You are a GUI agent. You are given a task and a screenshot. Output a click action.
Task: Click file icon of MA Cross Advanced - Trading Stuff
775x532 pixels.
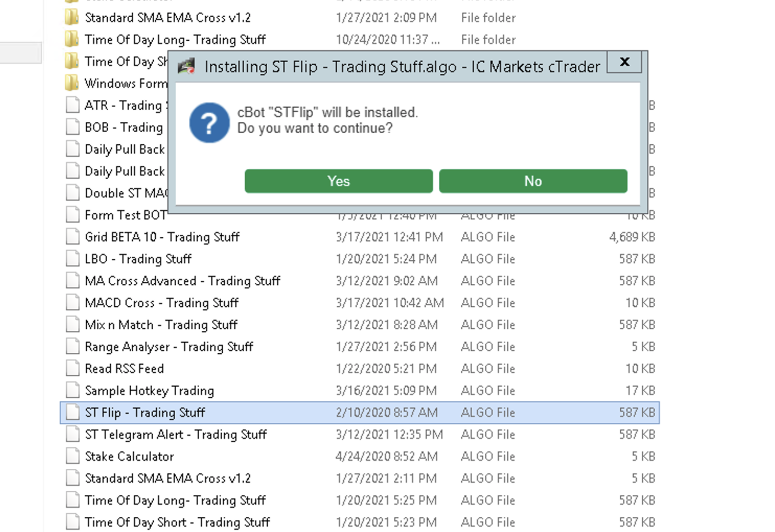point(73,281)
